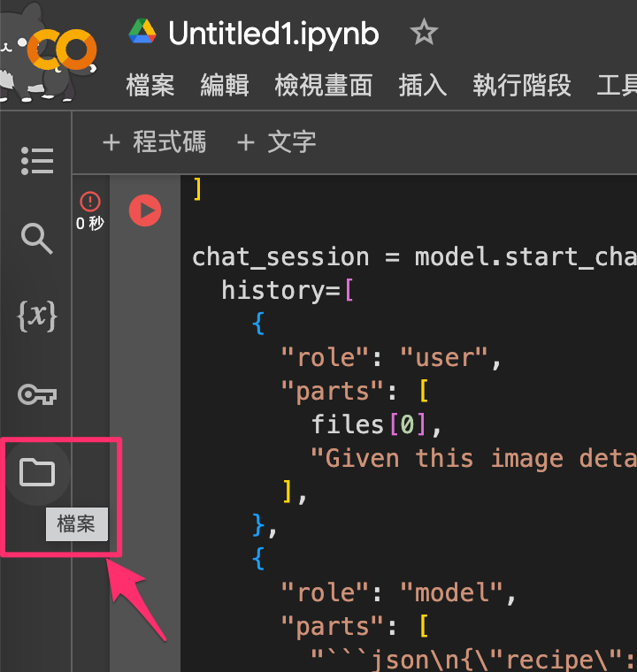Run the cell with the red play button

pyautogui.click(x=145, y=210)
